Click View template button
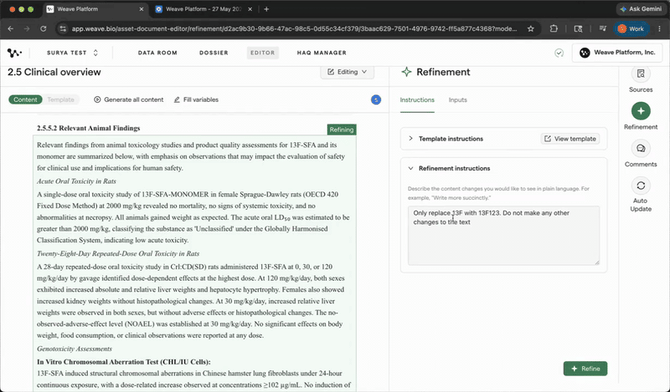The image size is (670, 392). 570,139
